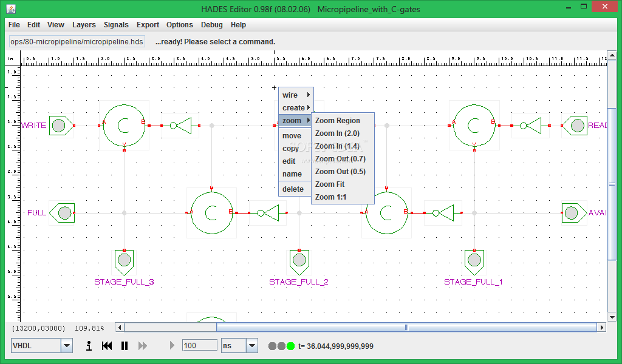Open the VHDL dropdown
This screenshot has height=364, width=622.
pos(67,346)
